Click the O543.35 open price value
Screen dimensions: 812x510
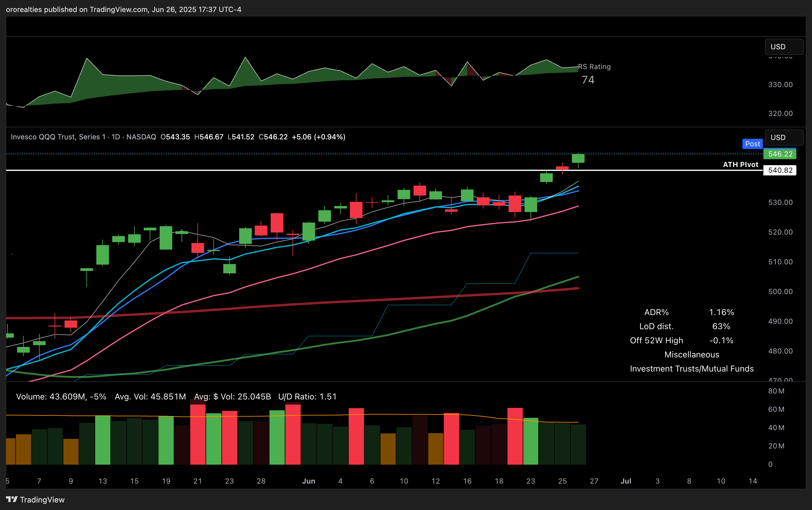point(175,137)
